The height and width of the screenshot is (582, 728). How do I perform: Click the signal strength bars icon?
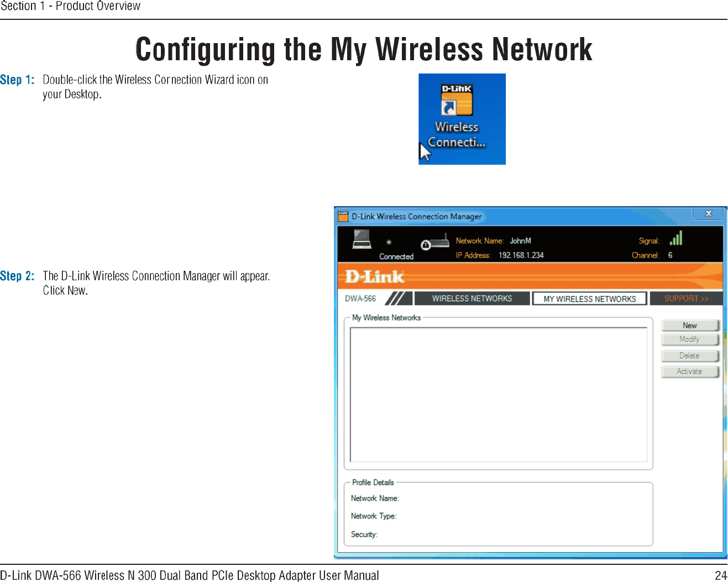(676, 238)
